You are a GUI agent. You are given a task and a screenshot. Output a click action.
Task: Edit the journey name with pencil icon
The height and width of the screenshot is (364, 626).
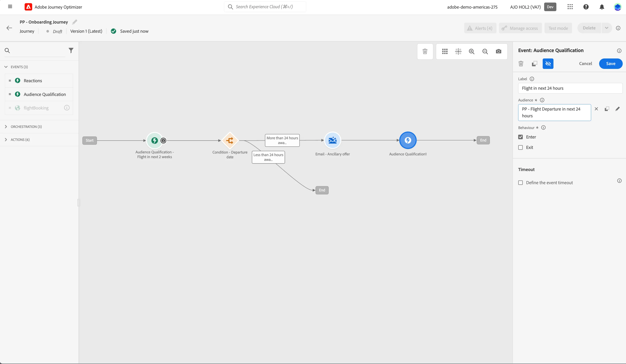click(x=75, y=22)
